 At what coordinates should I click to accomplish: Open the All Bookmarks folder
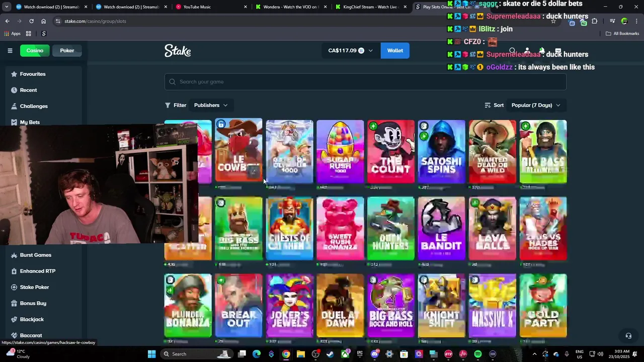pos(622,34)
